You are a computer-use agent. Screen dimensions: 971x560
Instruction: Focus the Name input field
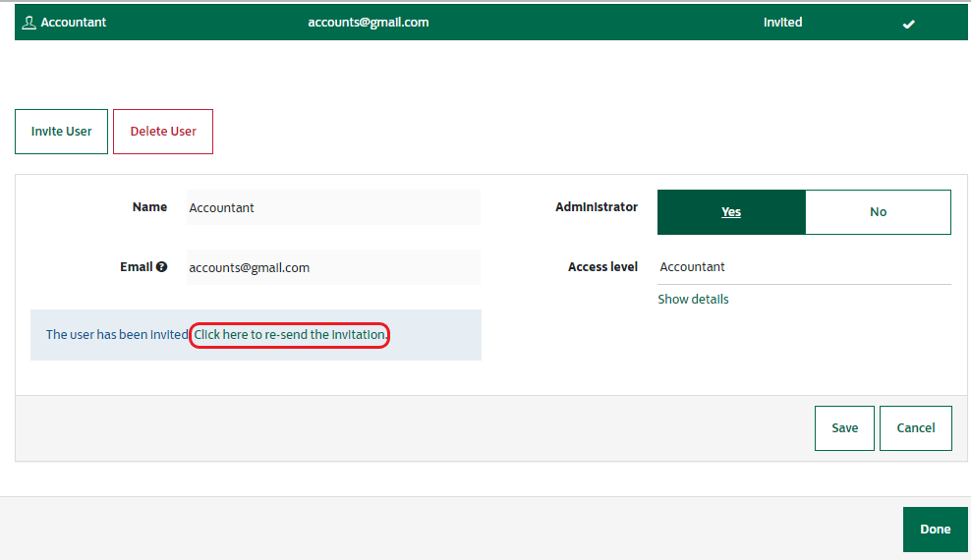(333, 207)
